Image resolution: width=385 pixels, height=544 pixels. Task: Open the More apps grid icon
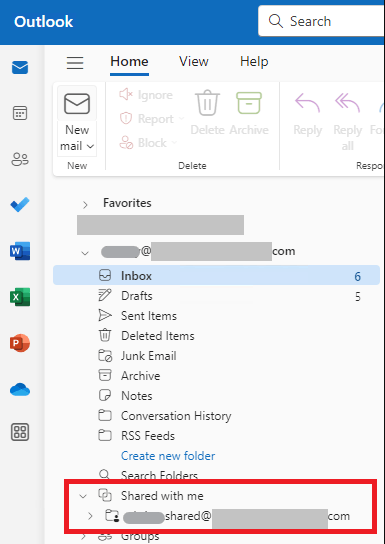(20, 432)
